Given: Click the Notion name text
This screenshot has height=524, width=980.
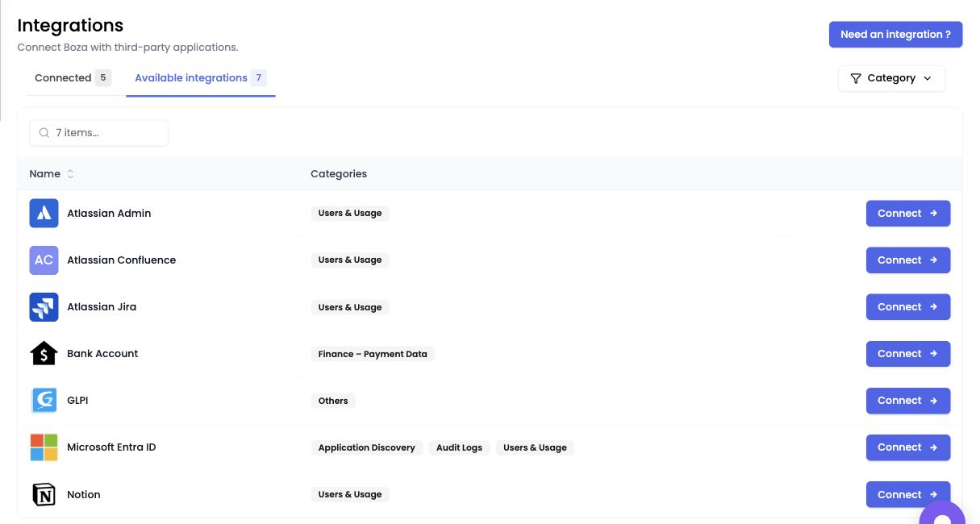Looking at the screenshot, I should (x=84, y=494).
